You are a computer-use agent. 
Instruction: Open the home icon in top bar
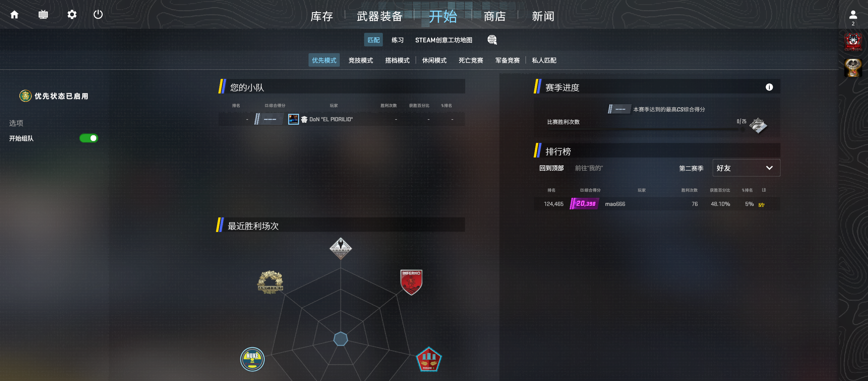click(14, 15)
